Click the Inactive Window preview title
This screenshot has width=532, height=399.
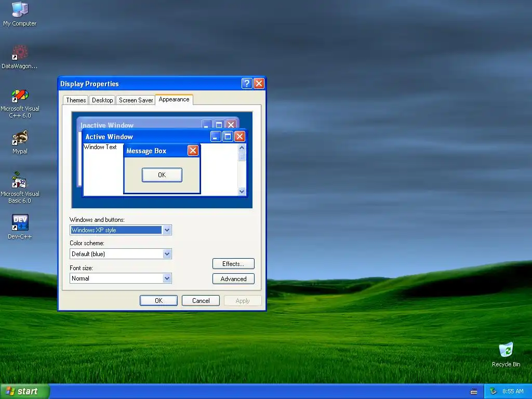pos(107,125)
